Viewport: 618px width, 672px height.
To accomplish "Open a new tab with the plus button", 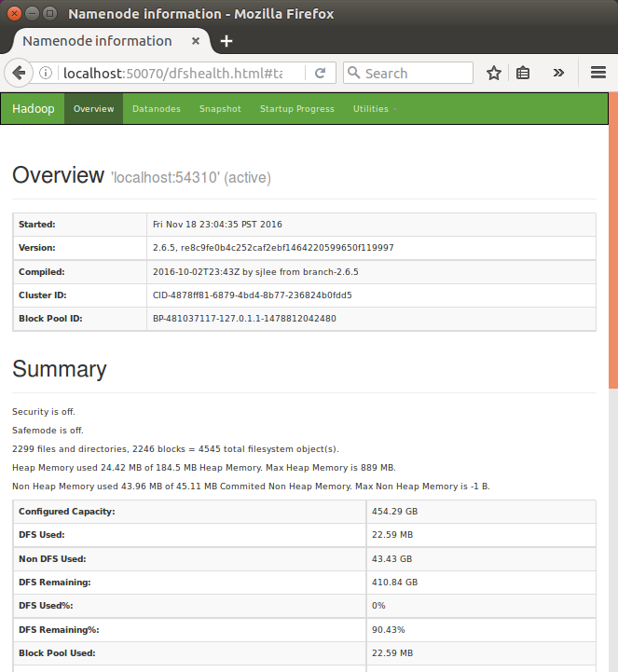I will click(x=227, y=41).
